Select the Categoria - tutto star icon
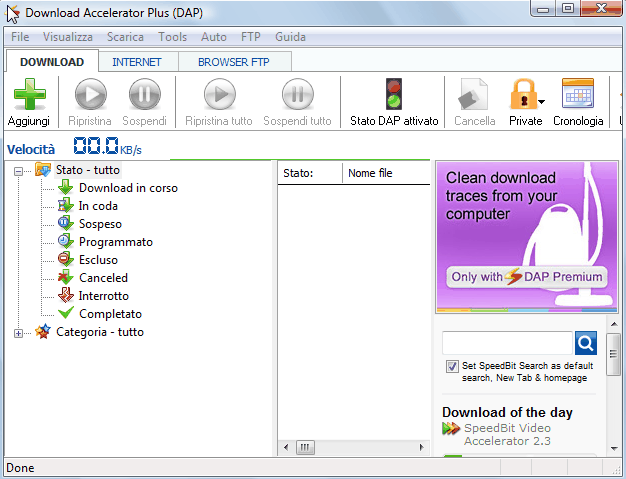The width and height of the screenshot is (626, 479). (43, 331)
